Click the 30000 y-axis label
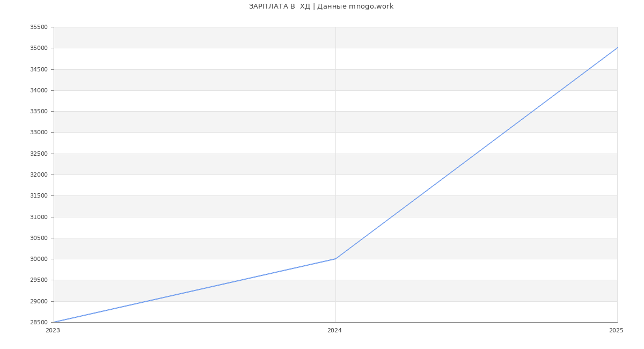The width and height of the screenshot is (644, 349). [x=39, y=259]
